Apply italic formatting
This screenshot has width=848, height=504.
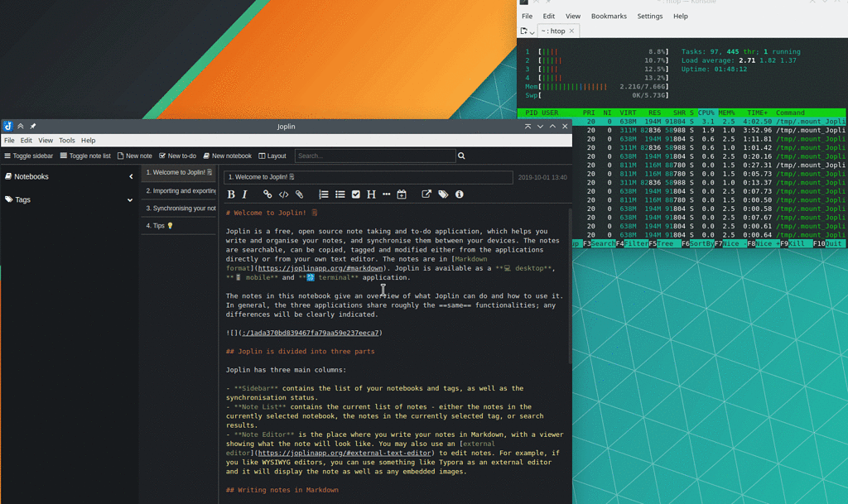244,194
